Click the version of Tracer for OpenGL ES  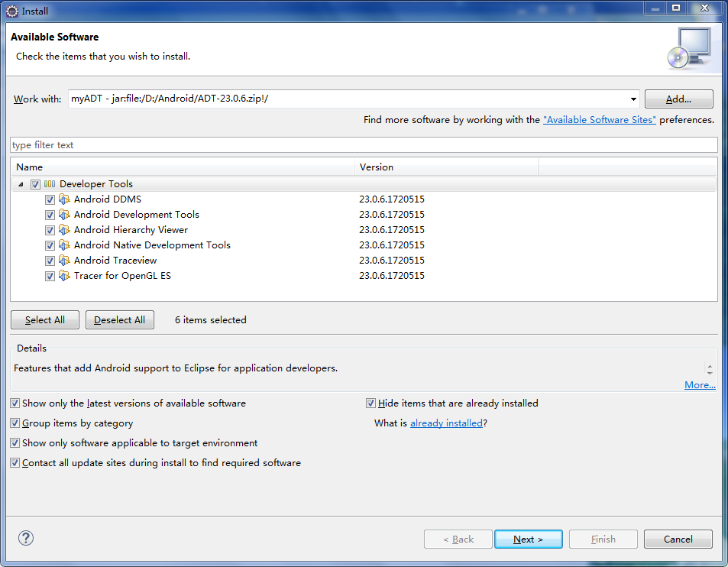(x=392, y=276)
